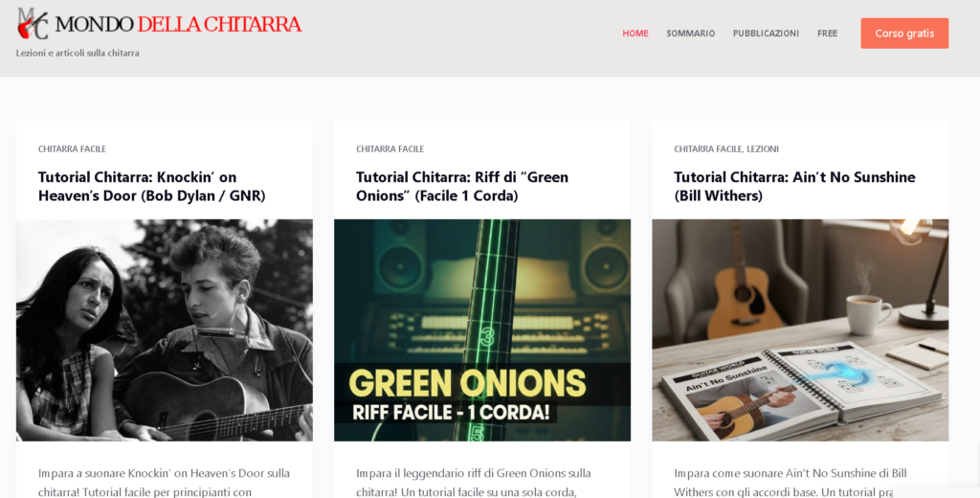Open the PUBBLICAZIONI menu item

tap(766, 34)
